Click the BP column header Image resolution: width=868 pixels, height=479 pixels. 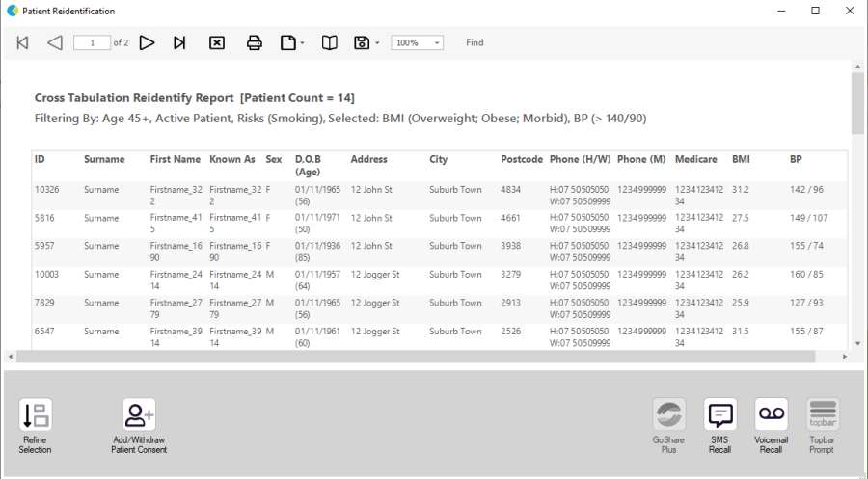click(796, 159)
